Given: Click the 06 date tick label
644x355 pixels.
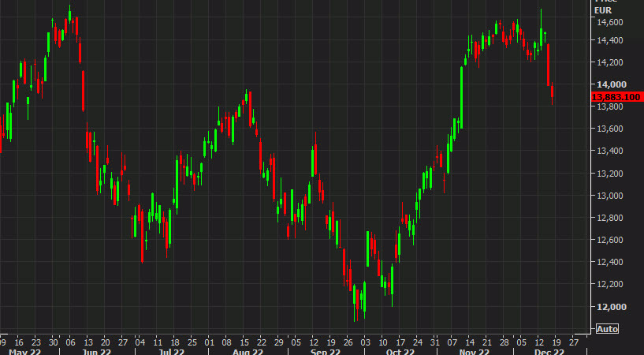Looking at the screenshot, I should pyautogui.click(x=71, y=342).
